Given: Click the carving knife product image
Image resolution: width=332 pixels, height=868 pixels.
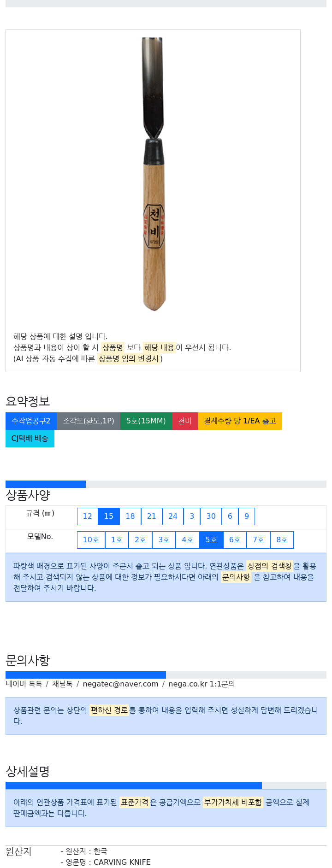Looking at the screenshot, I should pos(154,174).
